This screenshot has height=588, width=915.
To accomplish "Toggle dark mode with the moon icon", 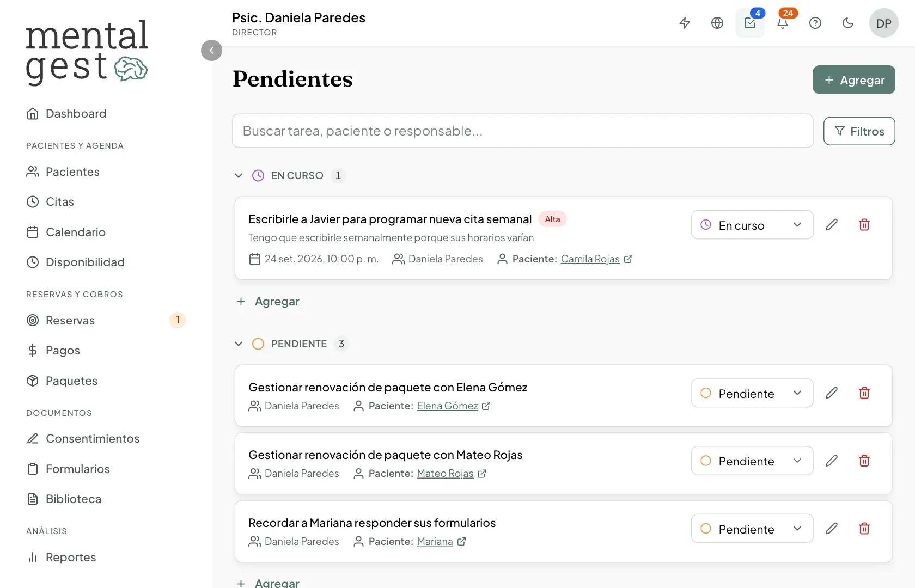I will point(848,23).
